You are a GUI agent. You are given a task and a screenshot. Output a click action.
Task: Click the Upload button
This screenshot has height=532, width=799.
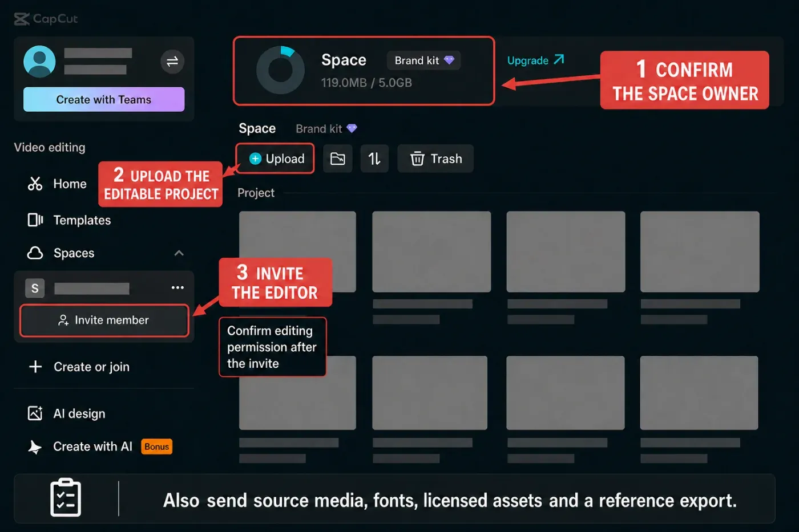pyautogui.click(x=275, y=159)
